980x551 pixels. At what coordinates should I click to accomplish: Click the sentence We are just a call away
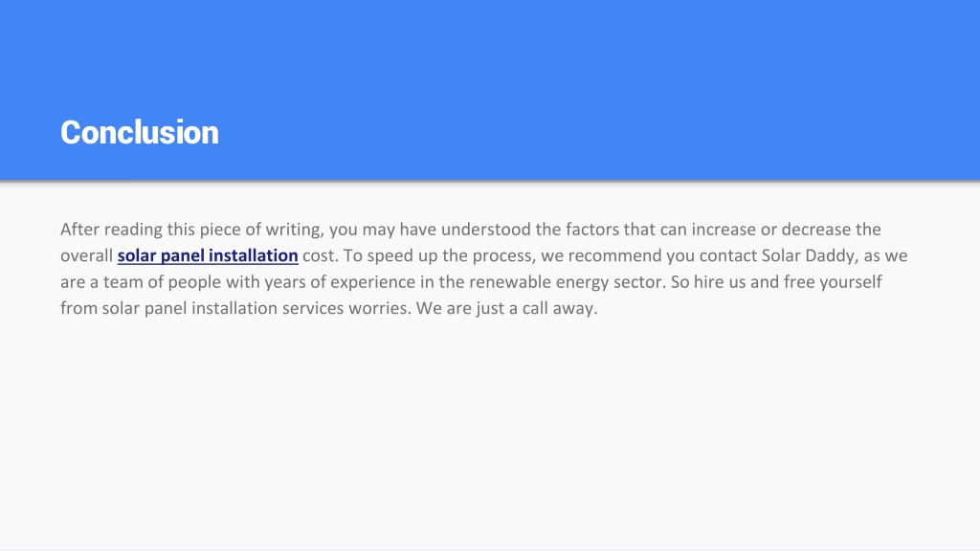pyautogui.click(x=507, y=308)
